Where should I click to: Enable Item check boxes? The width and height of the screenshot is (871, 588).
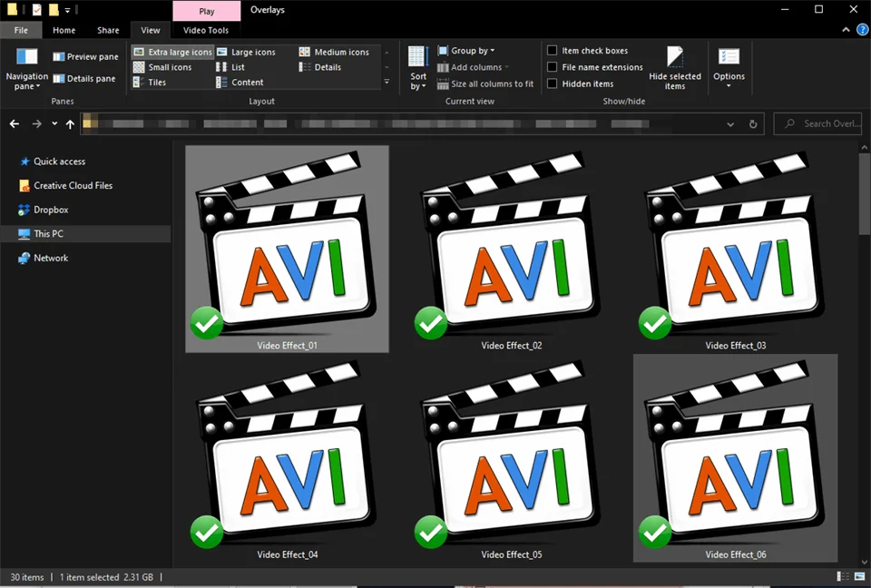point(553,51)
